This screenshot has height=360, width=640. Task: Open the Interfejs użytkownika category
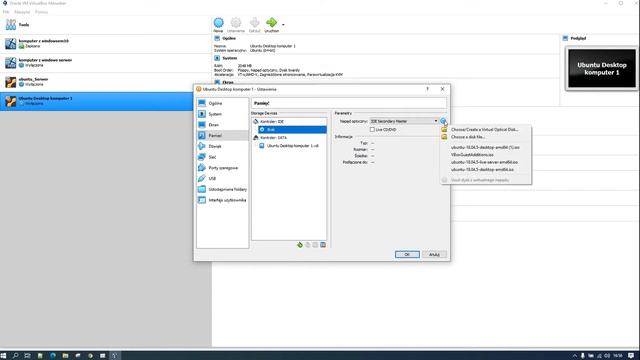222,200
